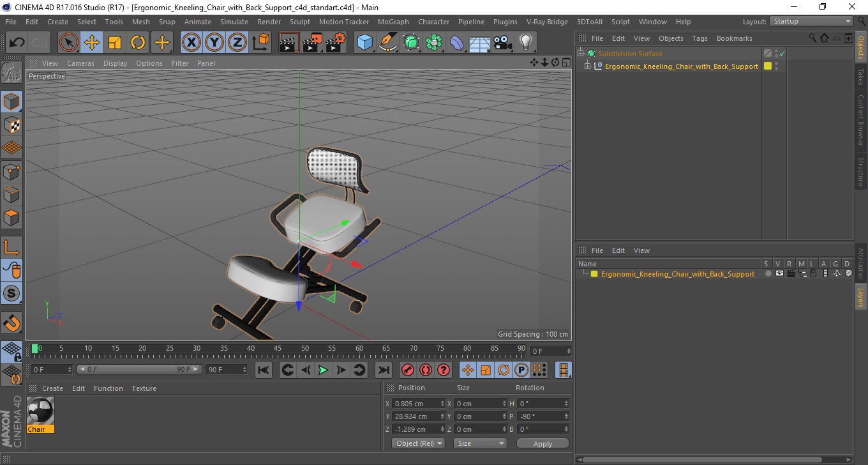Add a Floor environment object

(480, 43)
